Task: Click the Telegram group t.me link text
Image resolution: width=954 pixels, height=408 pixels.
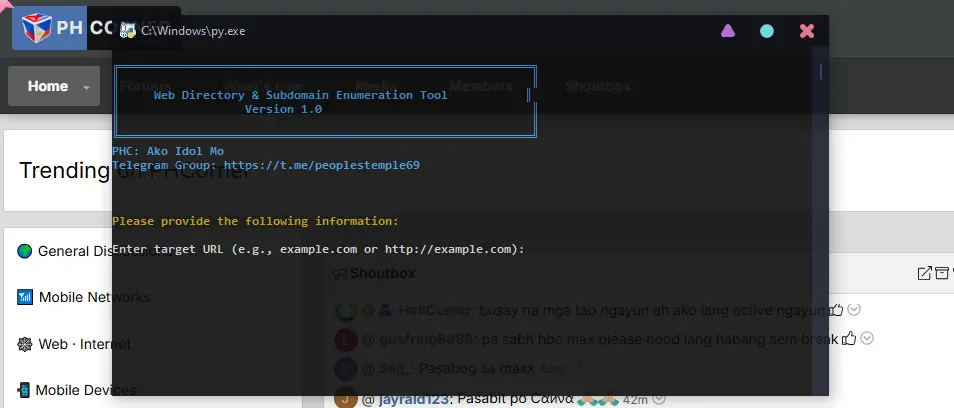Action: (321, 165)
